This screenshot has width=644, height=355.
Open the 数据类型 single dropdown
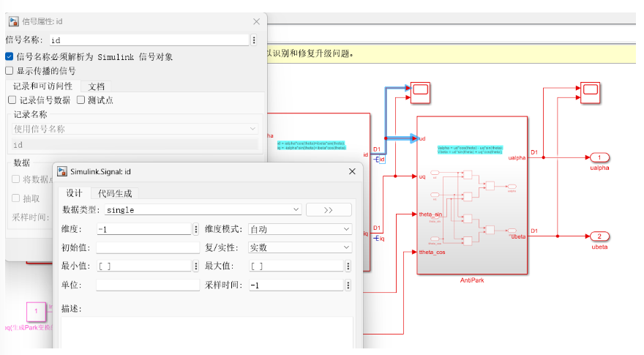[x=203, y=209]
